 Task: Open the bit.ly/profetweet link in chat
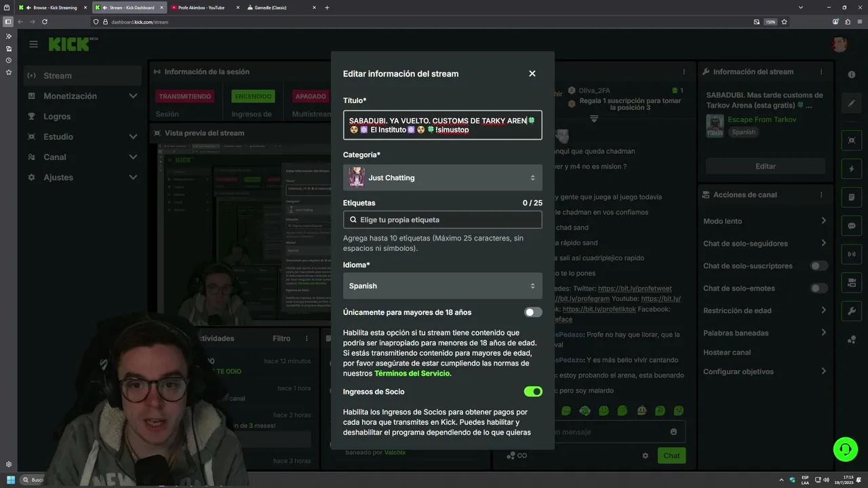(x=635, y=288)
